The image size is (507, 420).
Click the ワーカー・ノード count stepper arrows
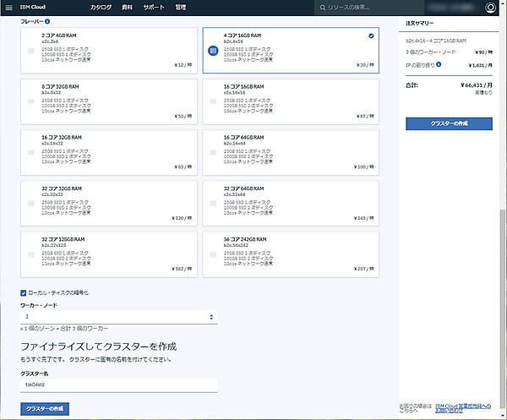pos(212,316)
